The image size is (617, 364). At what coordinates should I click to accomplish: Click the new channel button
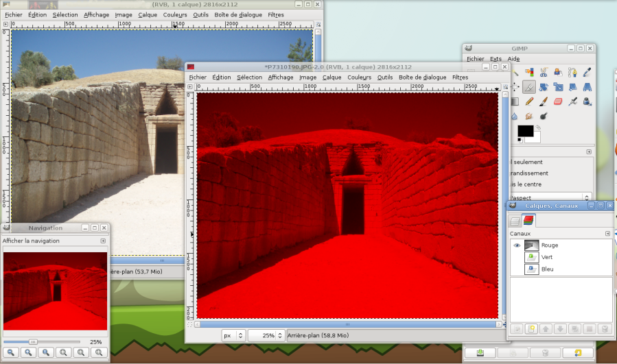point(531,329)
